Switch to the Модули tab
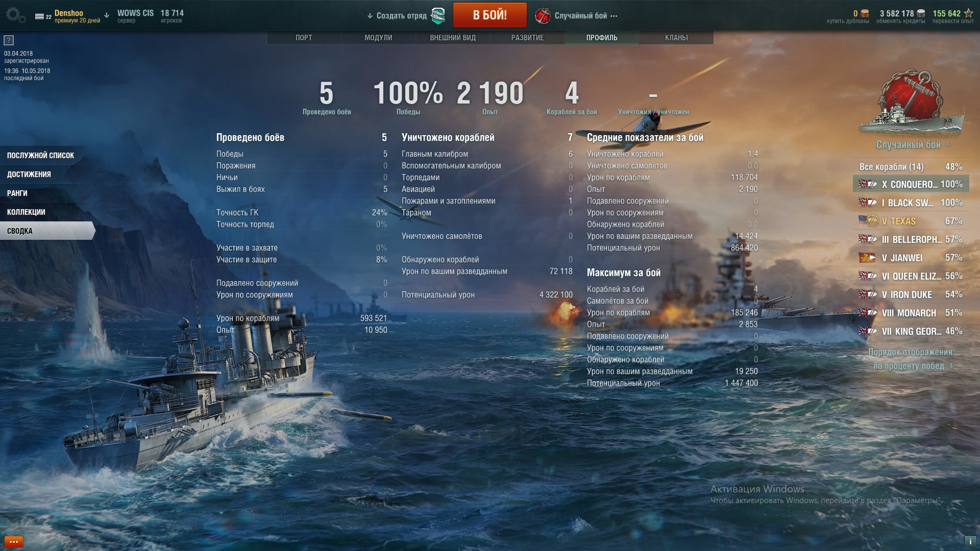The width and height of the screenshot is (980, 551). (x=378, y=38)
